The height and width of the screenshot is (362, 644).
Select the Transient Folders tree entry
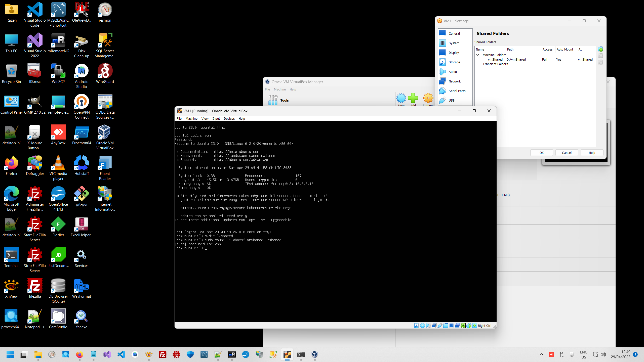point(495,64)
